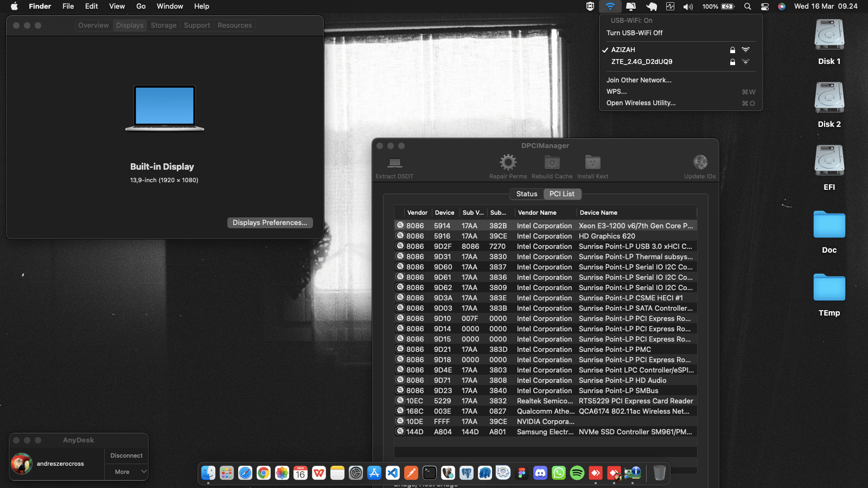Open Control Center in menu bar
Image resolution: width=868 pixels, height=488 pixels.
765,7
